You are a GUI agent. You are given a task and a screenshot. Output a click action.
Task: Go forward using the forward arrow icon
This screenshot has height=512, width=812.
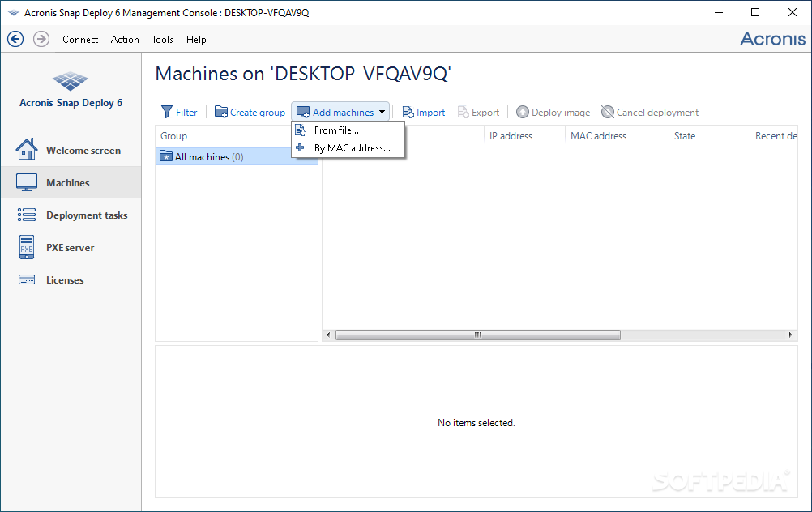click(x=41, y=39)
